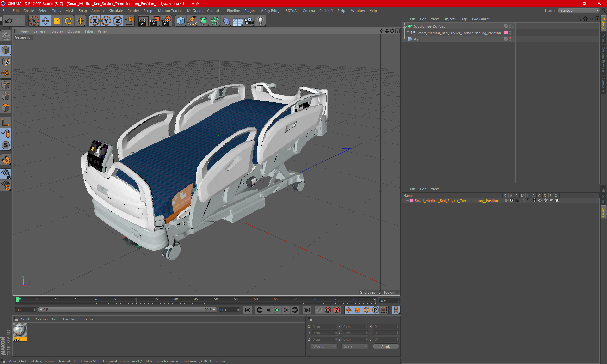Activate the Move tool
This screenshot has width=607, height=364.
click(46, 21)
